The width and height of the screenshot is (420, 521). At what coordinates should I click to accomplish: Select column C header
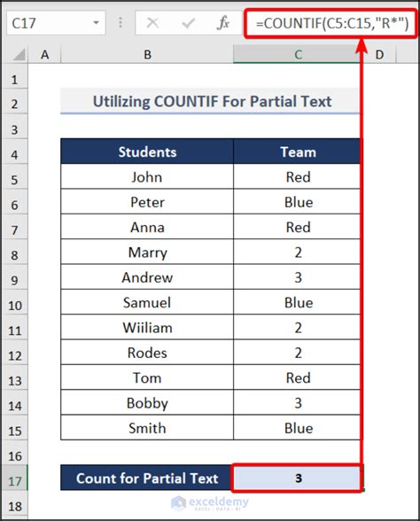tap(297, 55)
